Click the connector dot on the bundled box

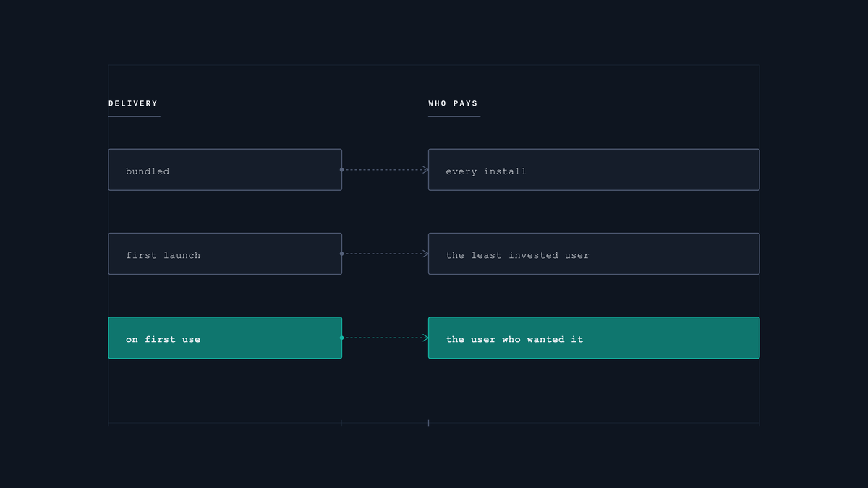pos(341,170)
